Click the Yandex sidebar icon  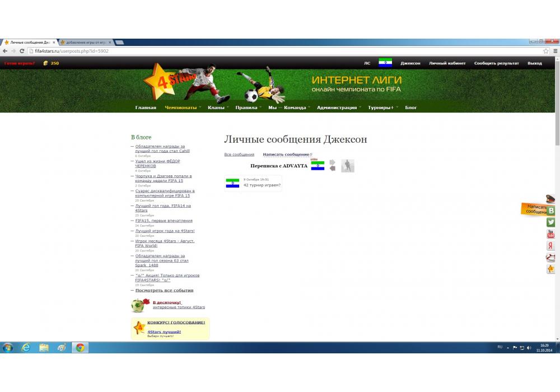point(551,246)
